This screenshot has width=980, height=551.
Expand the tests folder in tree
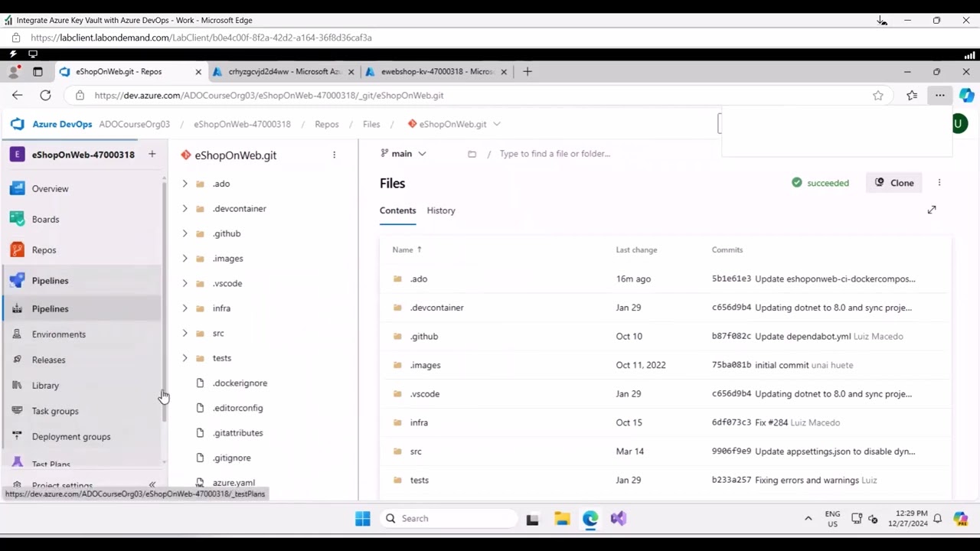point(185,357)
